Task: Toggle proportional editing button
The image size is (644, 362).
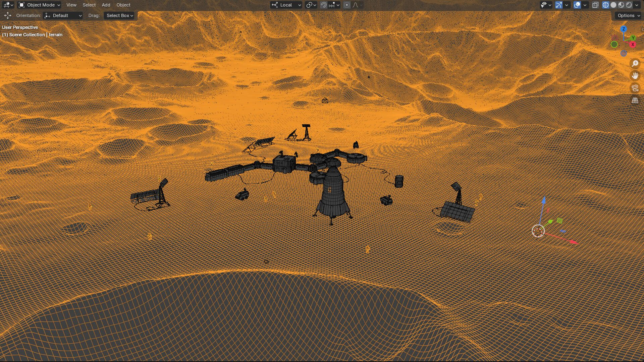Action: (347, 5)
